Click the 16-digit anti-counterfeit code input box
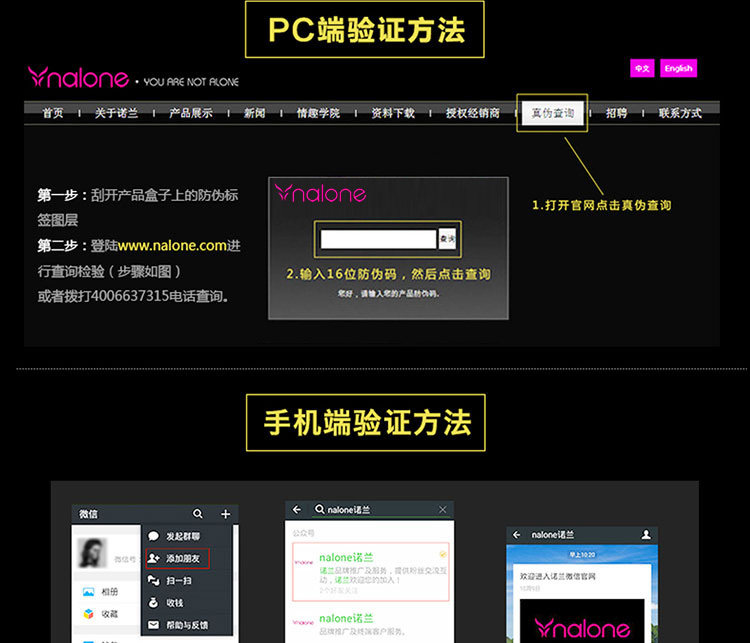Screen dimensions: 750x643 (x=378, y=239)
